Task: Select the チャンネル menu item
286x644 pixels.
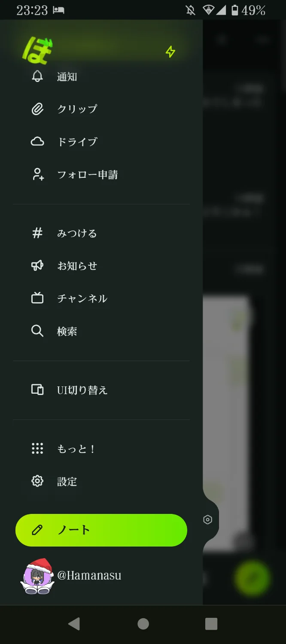Action: coord(82,298)
